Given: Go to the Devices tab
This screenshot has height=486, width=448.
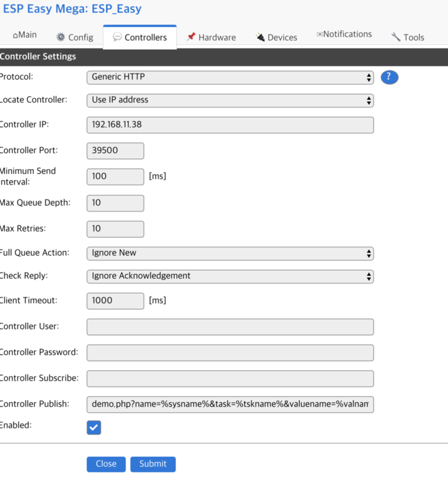Looking at the screenshot, I should tap(276, 38).
